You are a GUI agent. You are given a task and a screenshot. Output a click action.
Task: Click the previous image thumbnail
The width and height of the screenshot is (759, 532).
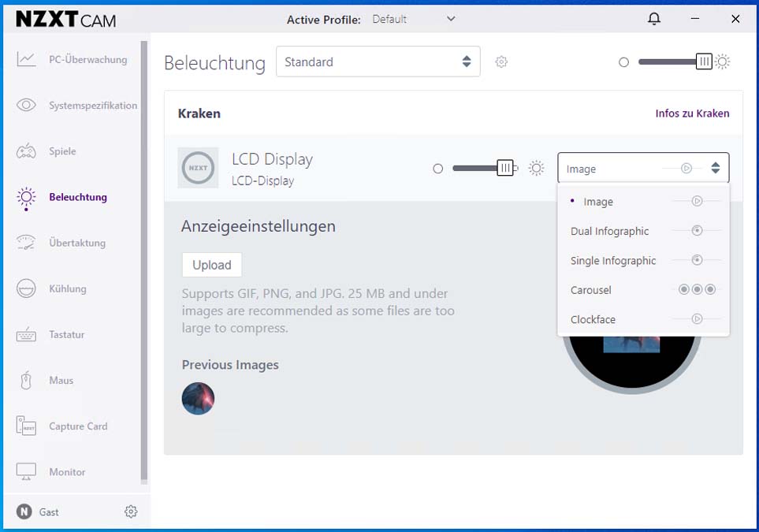(x=198, y=398)
